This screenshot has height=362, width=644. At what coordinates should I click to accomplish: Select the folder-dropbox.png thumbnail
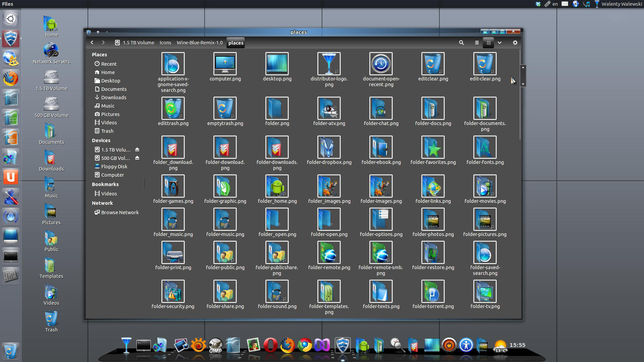329,147
